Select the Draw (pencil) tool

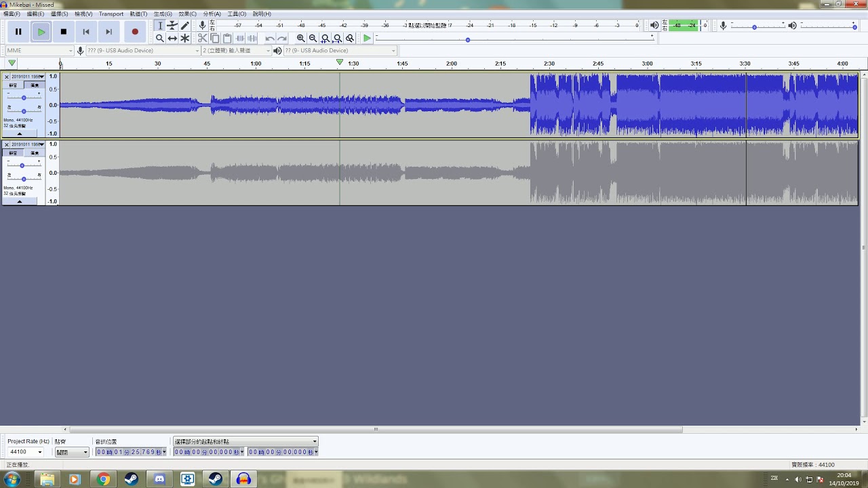(184, 26)
